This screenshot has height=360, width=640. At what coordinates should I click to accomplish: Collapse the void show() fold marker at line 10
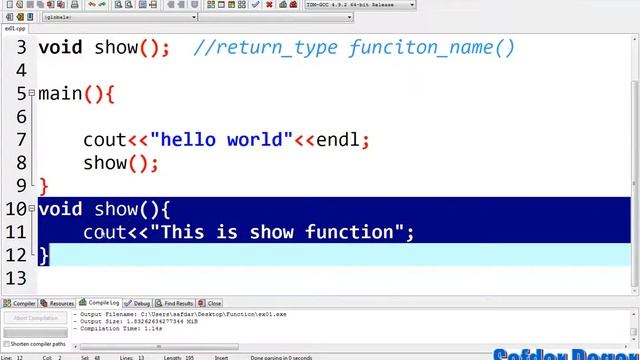(x=32, y=209)
